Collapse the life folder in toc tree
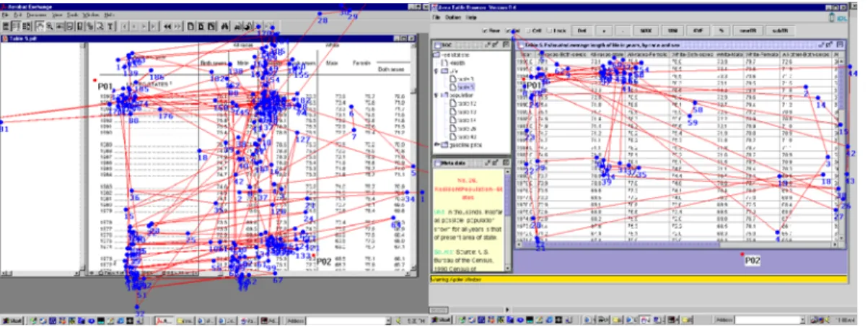 (436, 71)
